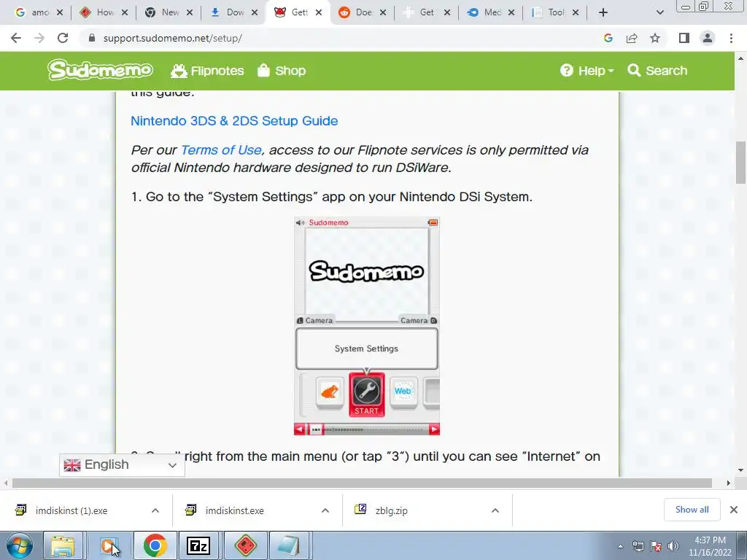Click the Sudomemo logo
Image resolution: width=747 pixels, height=560 pixels.
[x=100, y=70]
